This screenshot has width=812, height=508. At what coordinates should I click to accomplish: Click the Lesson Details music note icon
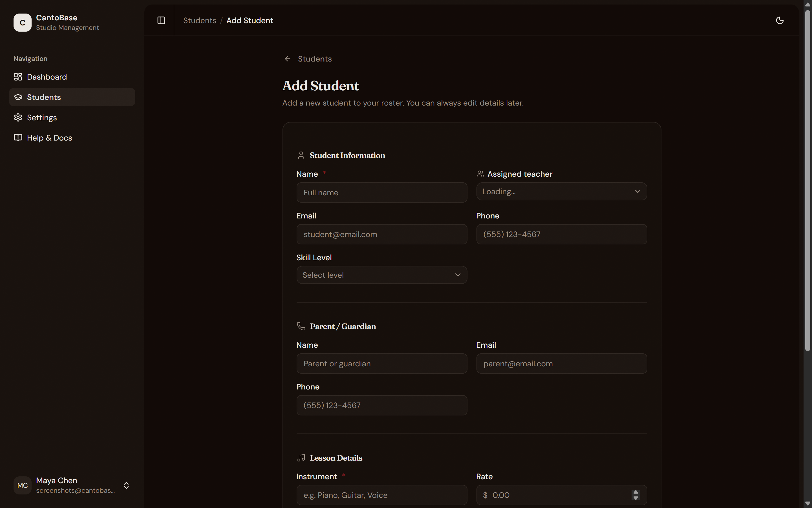(x=301, y=457)
